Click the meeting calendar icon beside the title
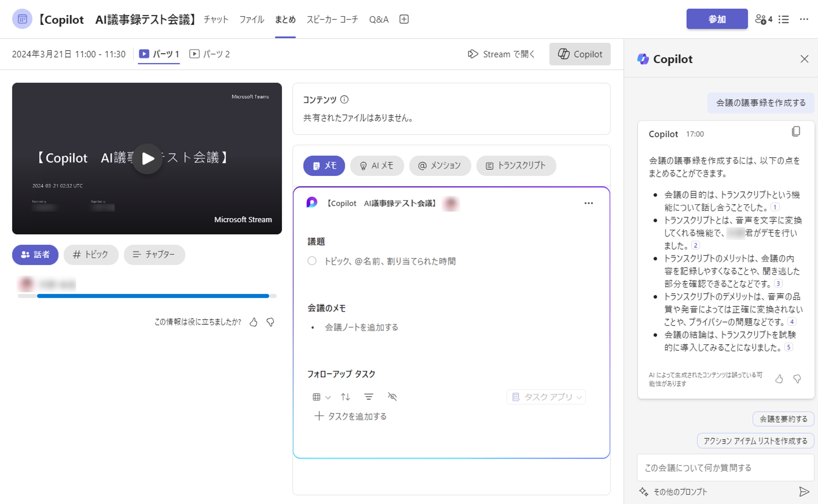Image resolution: width=818 pixels, height=504 pixels. [x=22, y=19]
